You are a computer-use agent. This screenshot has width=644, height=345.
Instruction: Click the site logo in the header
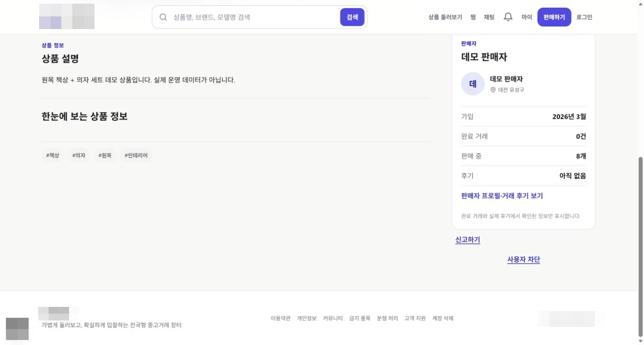pyautogui.click(x=67, y=16)
